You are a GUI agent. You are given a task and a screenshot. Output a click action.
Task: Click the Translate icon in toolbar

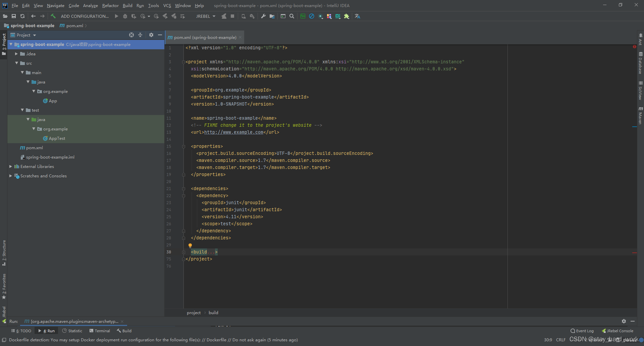[x=358, y=16]
